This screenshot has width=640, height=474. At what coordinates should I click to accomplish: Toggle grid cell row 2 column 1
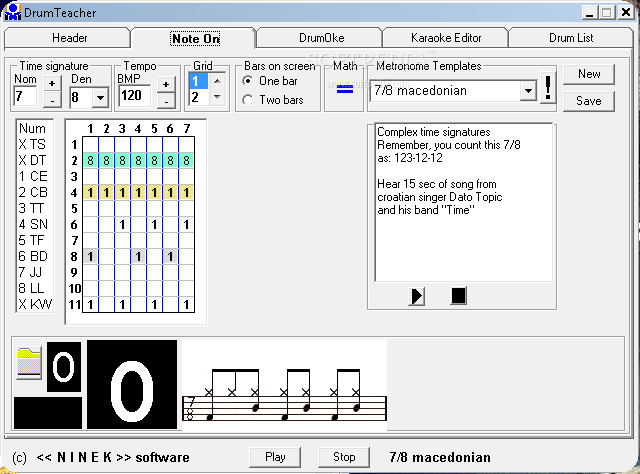pyautogui.click(x=91, y=160)
